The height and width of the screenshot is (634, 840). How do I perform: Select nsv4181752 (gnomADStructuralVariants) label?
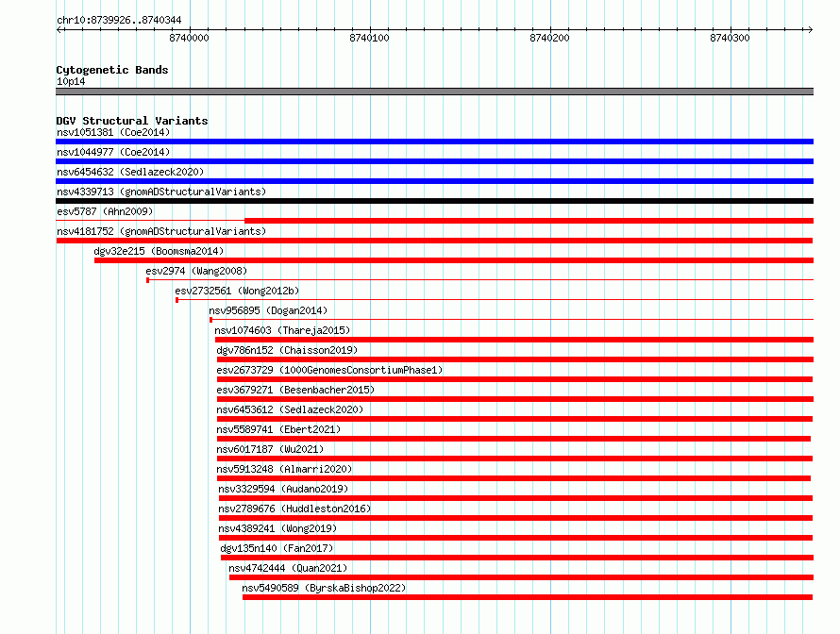(161, 231)
